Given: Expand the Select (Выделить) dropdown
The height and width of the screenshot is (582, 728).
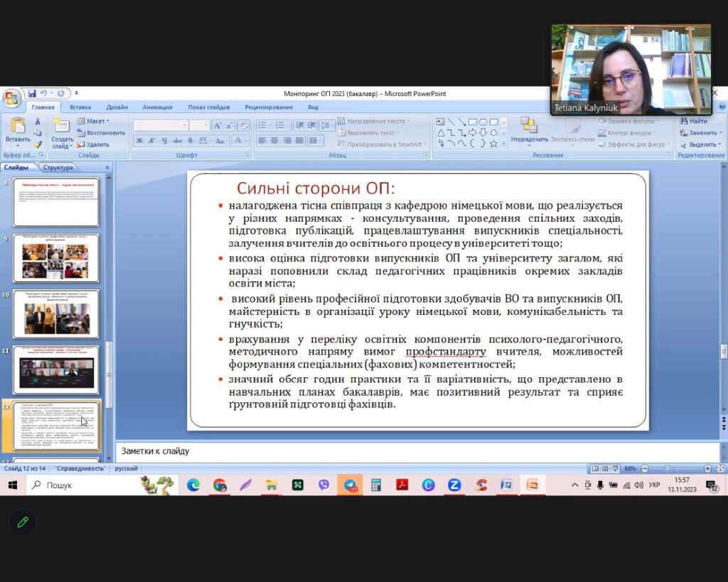Looking at the screenshot, I should click(700, 144).
